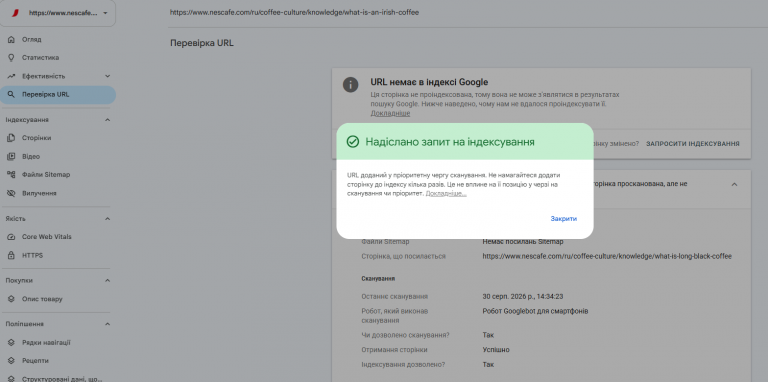Open the Докладніше link in the dialog

point(446,194)
